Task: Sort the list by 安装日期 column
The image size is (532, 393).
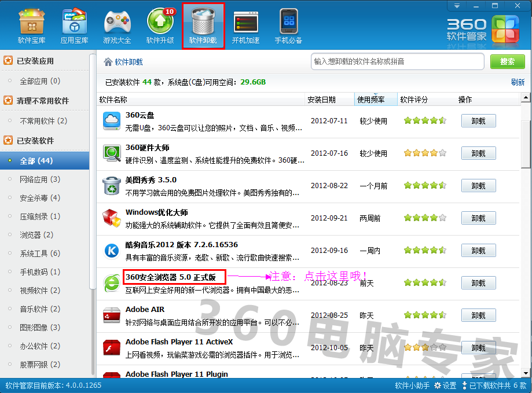Action: coord(321,100)
